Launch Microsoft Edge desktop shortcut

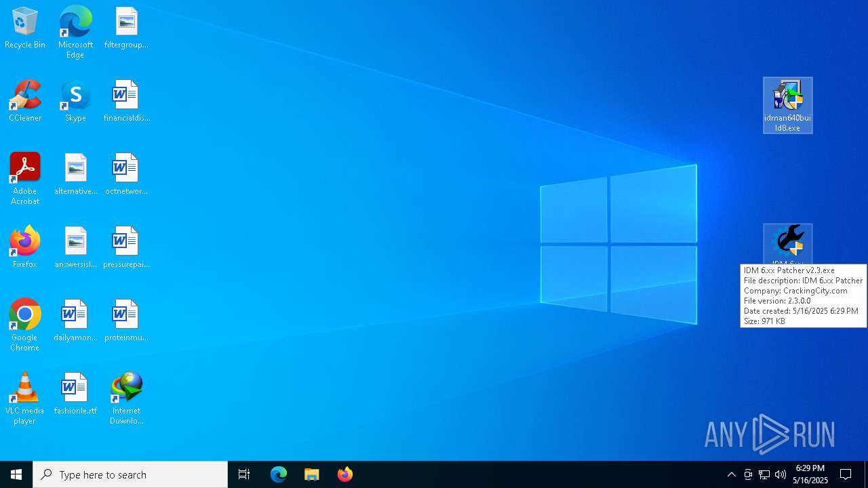tap(75, 32)
